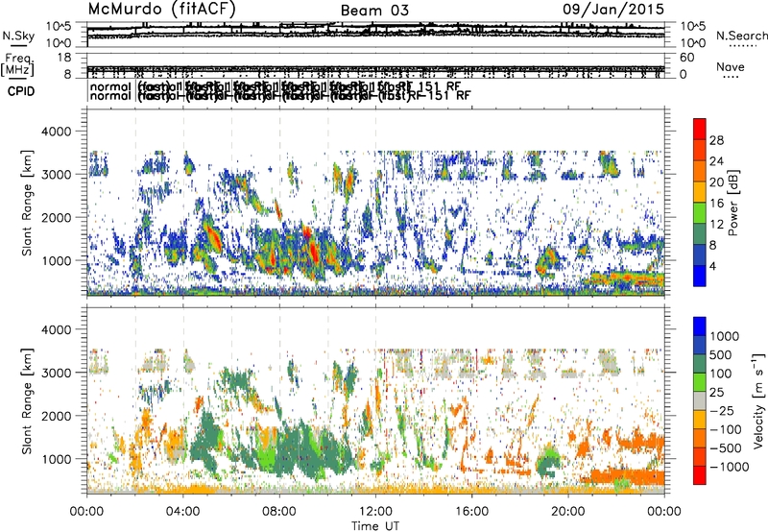This screenshot has height=532, width=768.
Task: Select the Velocity [m s-1] colorbar title
Action: (x=758, y=400)
